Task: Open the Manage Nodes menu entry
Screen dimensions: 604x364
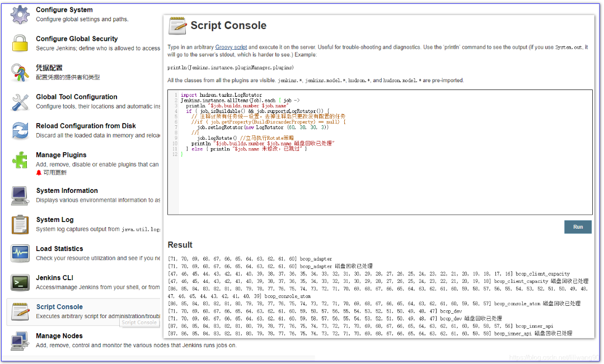Action: coord(59,336)
